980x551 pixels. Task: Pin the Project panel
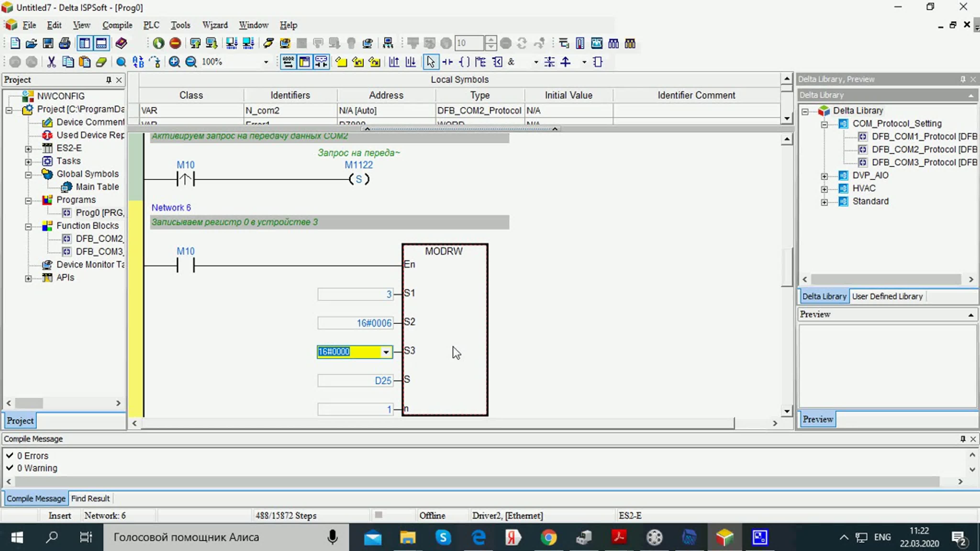pyautogui.click(x=108, y=80)
